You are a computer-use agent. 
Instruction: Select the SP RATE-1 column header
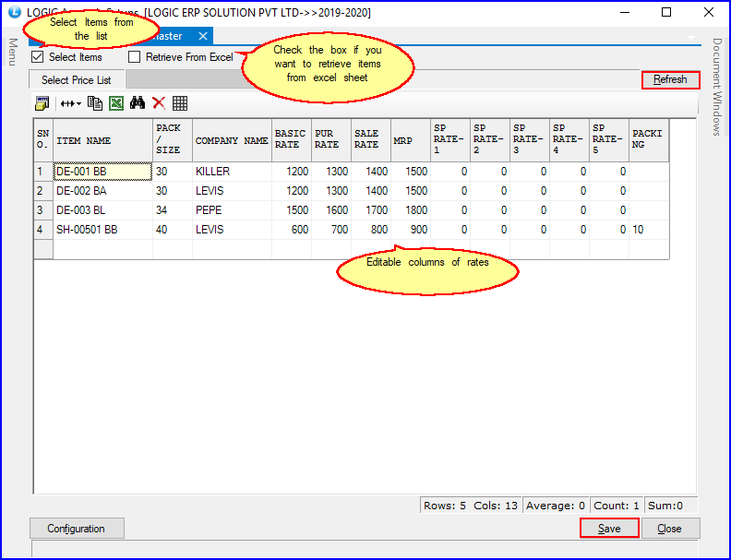pyautogui.click(x=449, y=140)
